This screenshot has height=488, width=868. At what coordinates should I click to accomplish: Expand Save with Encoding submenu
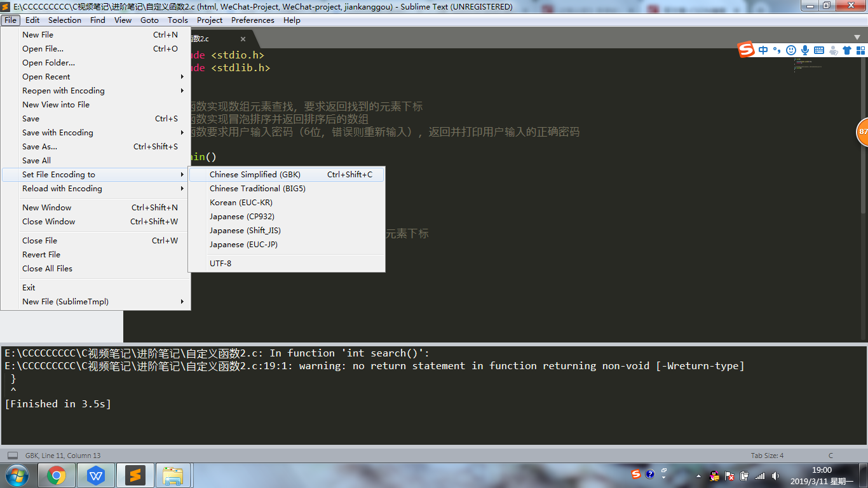pos(95,132)
